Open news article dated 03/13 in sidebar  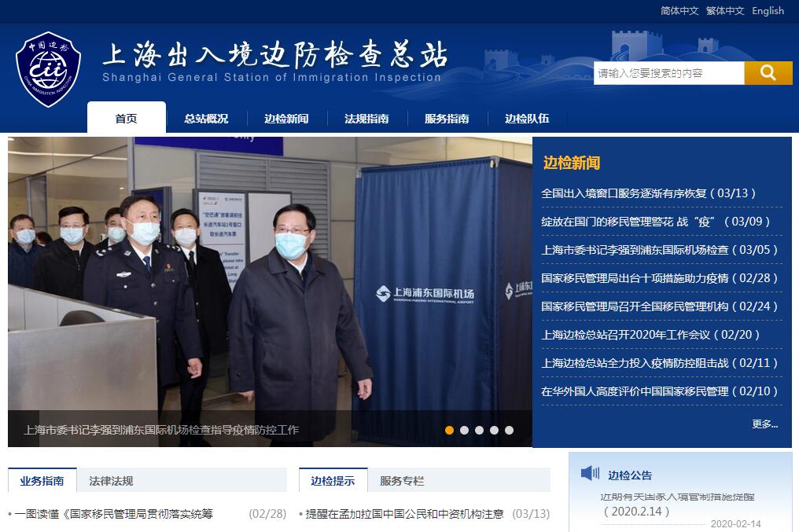pos(648,193)
